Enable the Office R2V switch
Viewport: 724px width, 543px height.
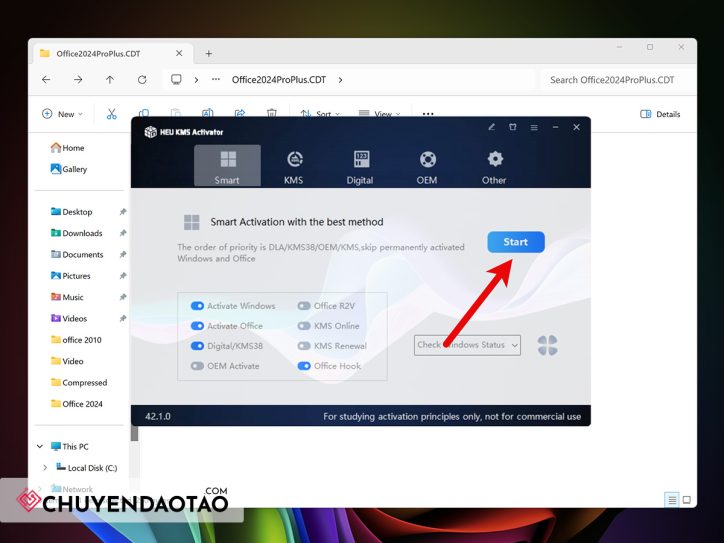304,306
